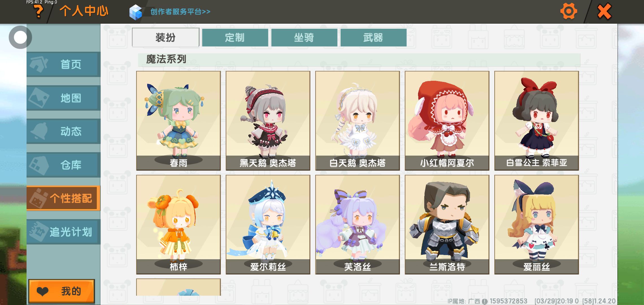Go to 首页 in the sidebar

64,64
